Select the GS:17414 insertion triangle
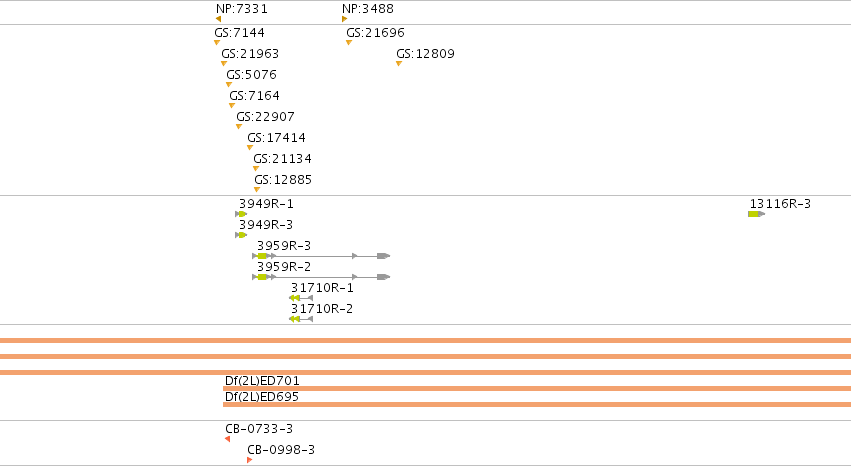This screenshot has width=851, height=466. (250, 148)
